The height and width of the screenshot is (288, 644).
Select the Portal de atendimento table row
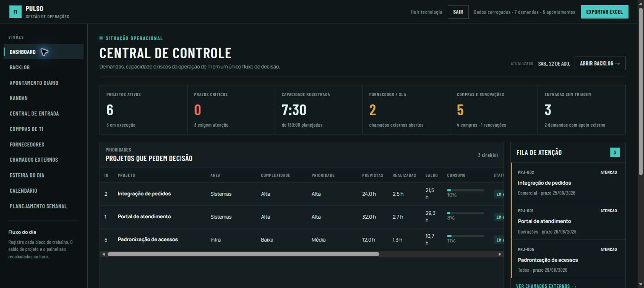[x=302, y=217]
